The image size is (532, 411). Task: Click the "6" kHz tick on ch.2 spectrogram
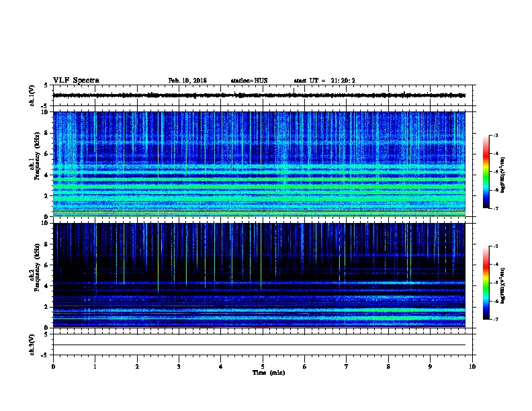click(47, 265)
